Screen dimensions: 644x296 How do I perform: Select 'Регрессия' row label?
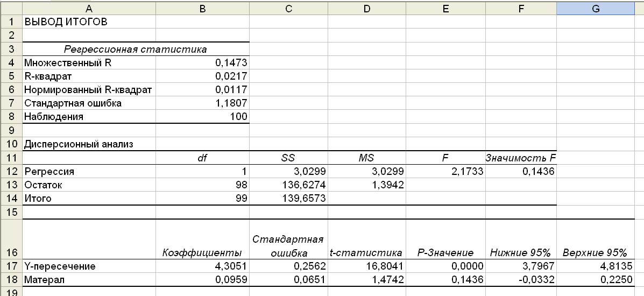(89, 171)
